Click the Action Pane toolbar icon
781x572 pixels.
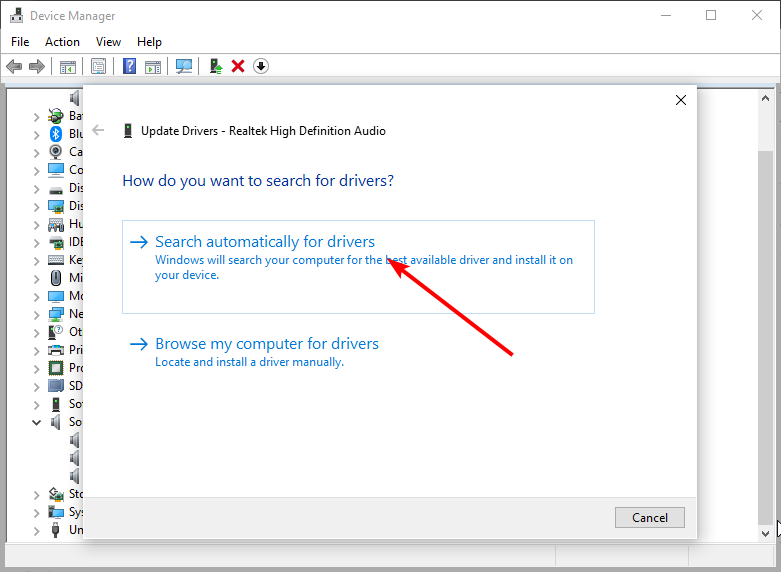tap(153, 66)
